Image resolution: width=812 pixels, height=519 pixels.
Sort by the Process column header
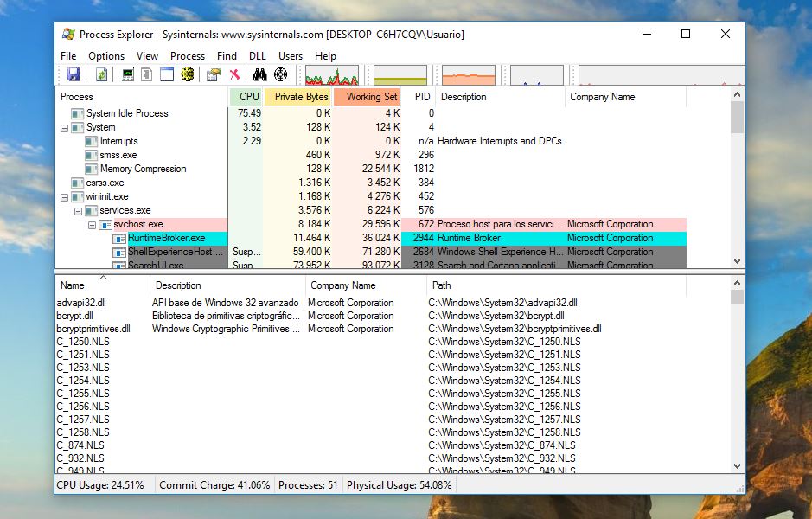(x=141, y=97)
